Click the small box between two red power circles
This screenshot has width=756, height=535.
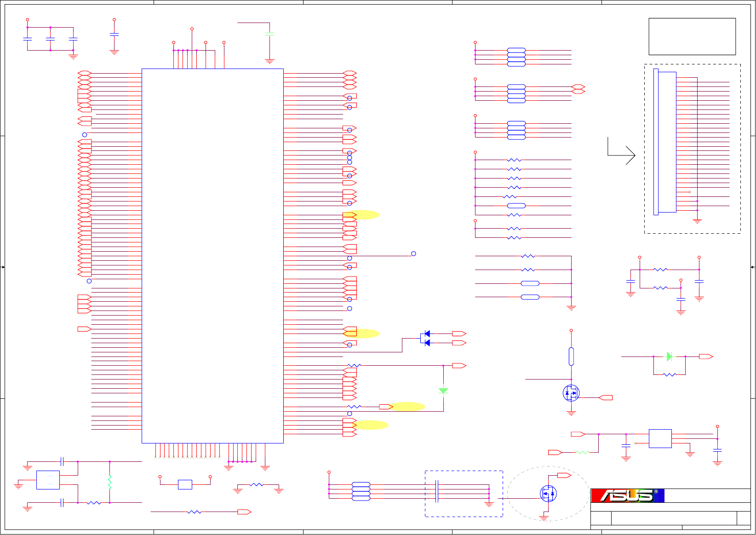185,484
